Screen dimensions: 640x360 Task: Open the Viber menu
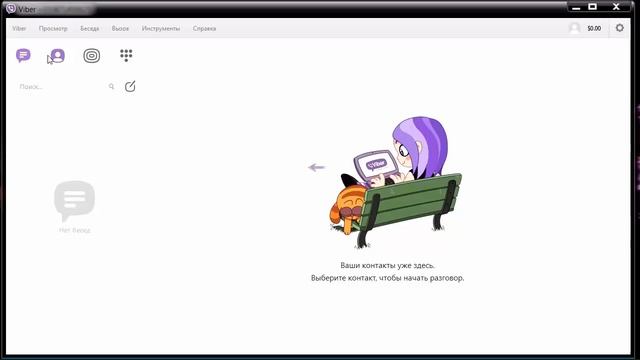(x=19, y=29)
